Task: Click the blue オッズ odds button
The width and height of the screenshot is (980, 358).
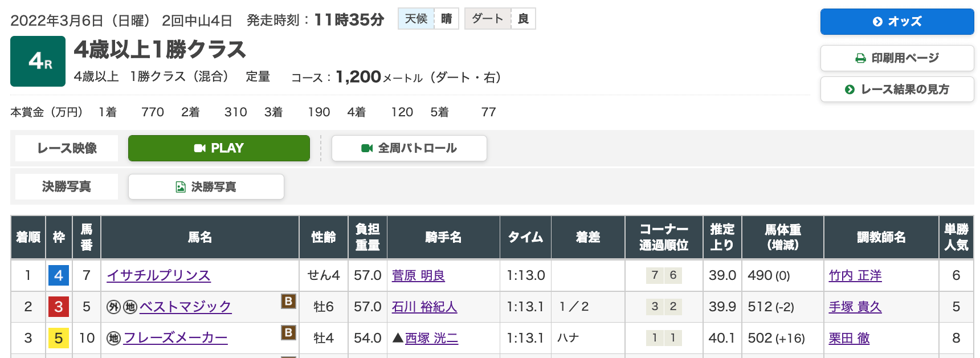Action: click(897, 22)
